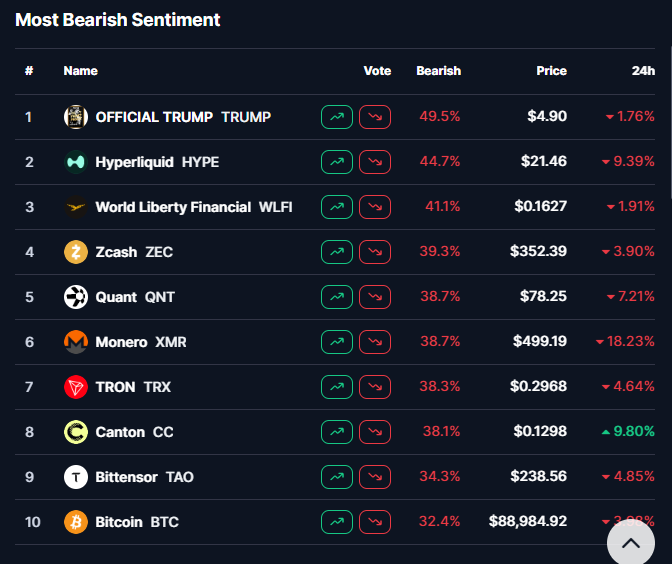This screenshot has height=564, width=672.
Task: Click the OFFICIAL TRUMP coin logo
Action: [x=76, y=117]
